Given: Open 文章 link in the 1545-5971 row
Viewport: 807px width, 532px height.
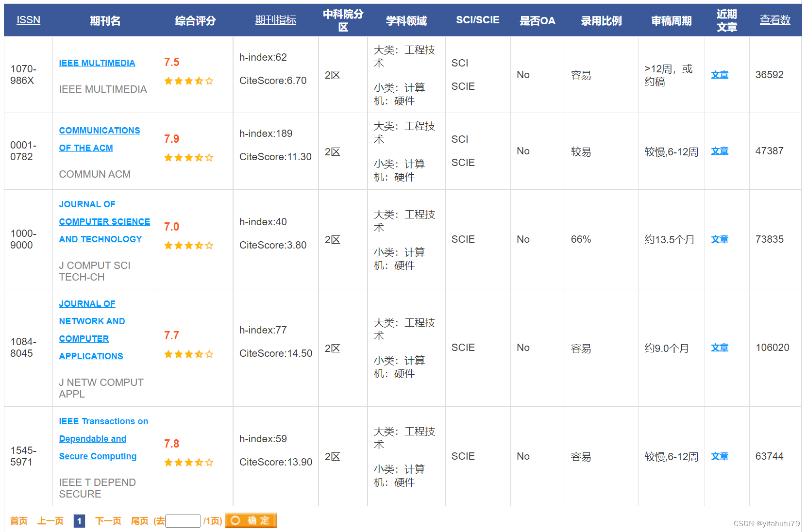Looking at the screenshot, I should [x=720, y=456].
